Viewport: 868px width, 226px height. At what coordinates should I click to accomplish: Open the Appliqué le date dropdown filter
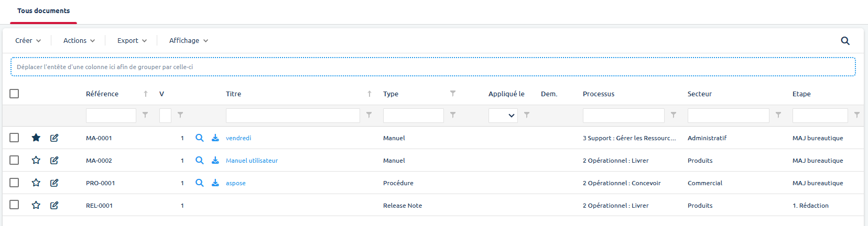[503, 116]
